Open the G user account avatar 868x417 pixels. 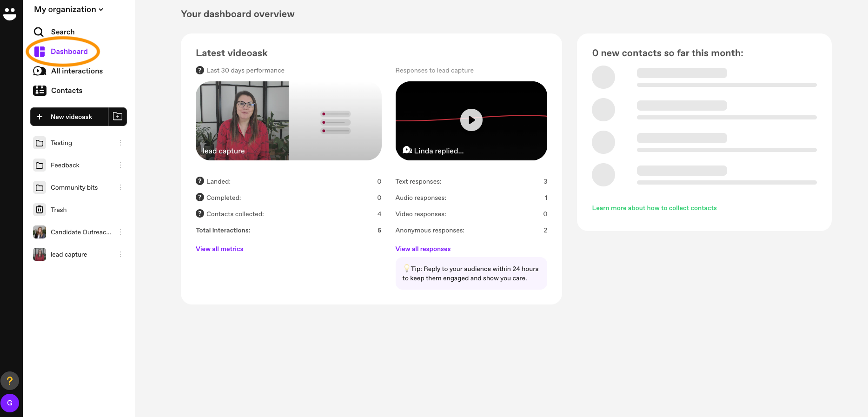coord(10,404)
